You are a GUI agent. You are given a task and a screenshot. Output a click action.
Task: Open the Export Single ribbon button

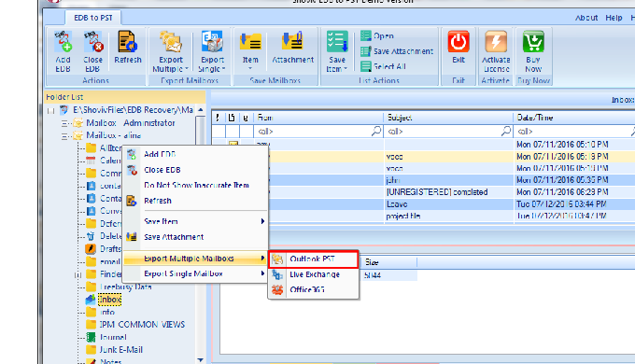pos(212,52)
